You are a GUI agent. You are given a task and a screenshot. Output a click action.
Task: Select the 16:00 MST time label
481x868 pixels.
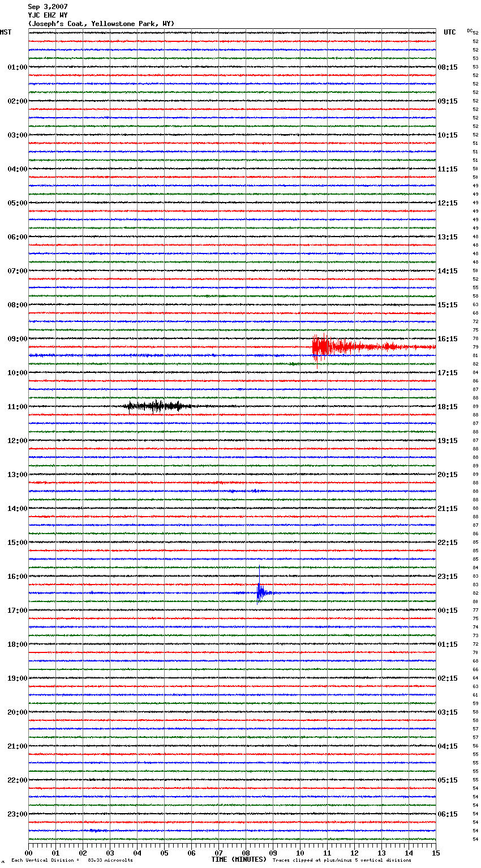pyautogui.click(x=18, y=577)
